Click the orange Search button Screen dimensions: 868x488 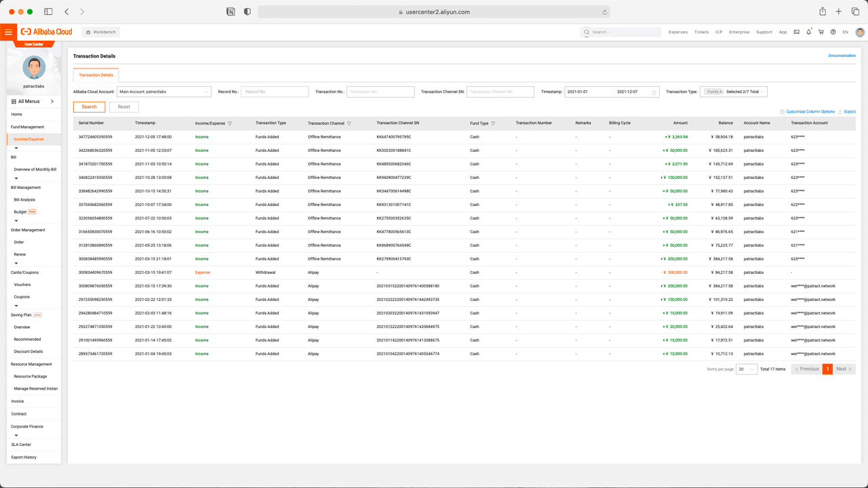point(90,107)
